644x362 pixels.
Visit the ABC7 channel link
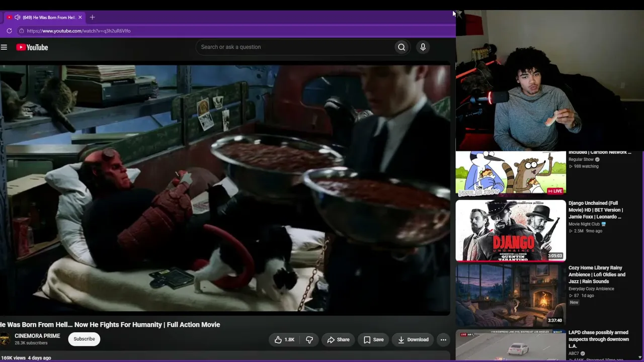tap(574, 353)
